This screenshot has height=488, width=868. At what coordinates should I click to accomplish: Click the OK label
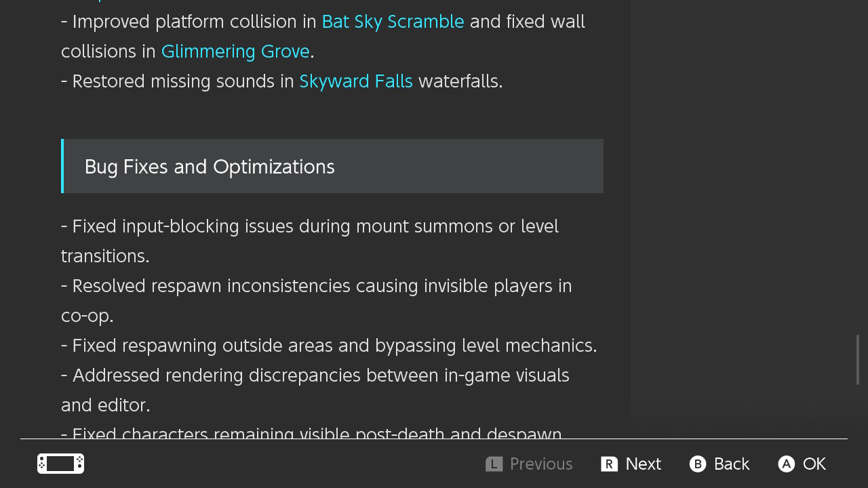pos(814,464)
